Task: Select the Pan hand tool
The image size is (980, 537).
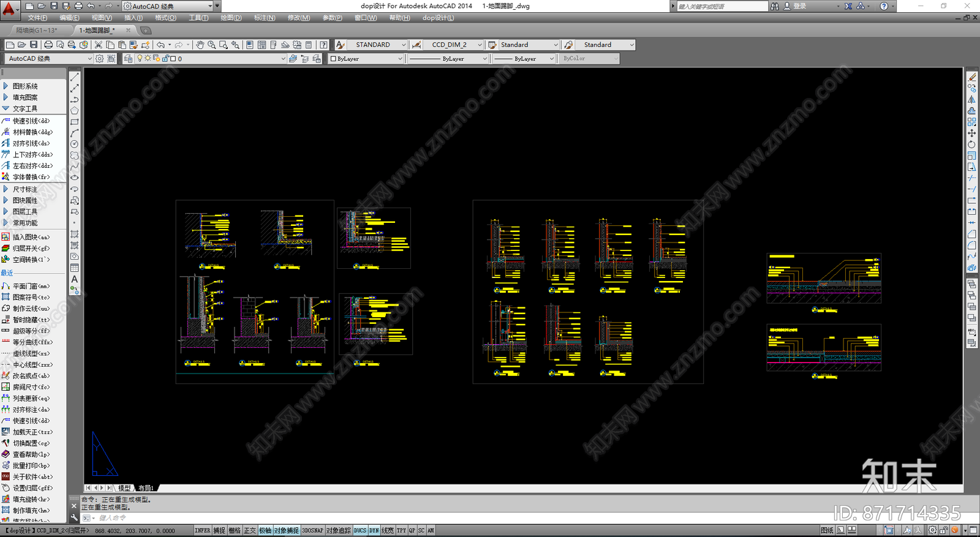Action: pyautogui.click(x=200, y=45)
